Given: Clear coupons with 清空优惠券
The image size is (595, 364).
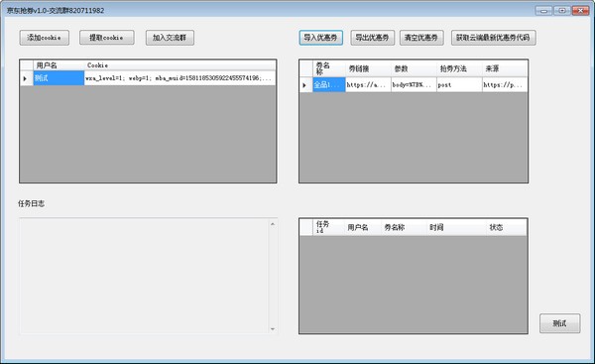Looking at the screenshot, I should (421, 38).
